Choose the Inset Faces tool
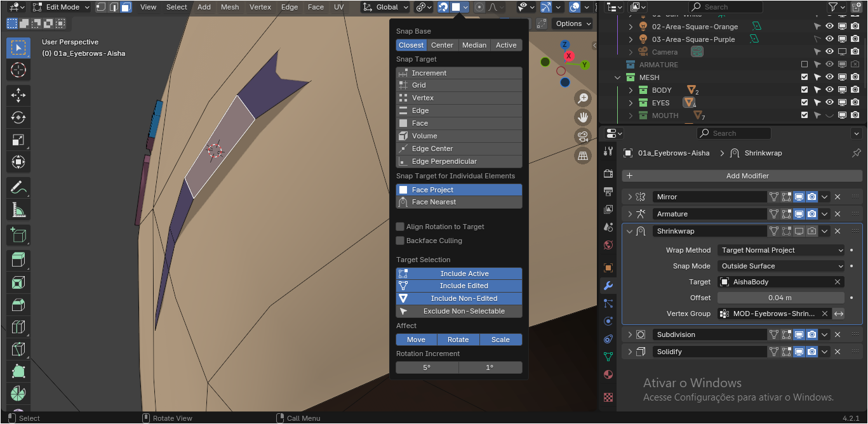Viewport: 868px width, 424px height. tap(18, 282)
